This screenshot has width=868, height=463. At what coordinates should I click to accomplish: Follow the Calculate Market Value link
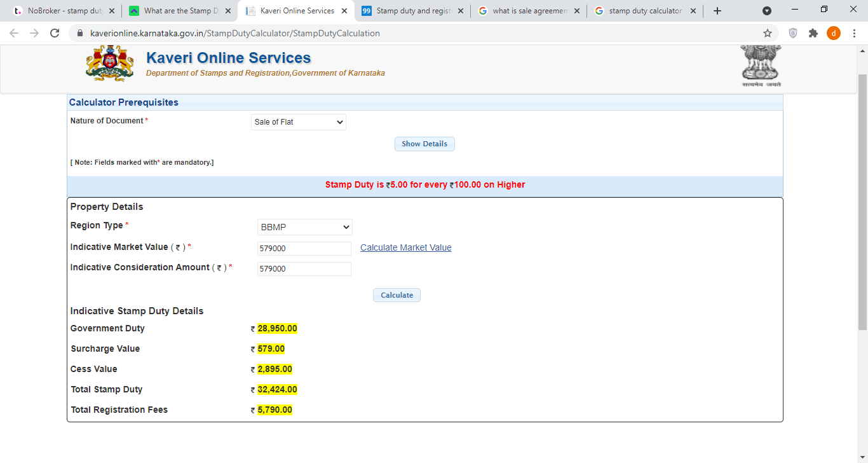[x=405, y=247]
